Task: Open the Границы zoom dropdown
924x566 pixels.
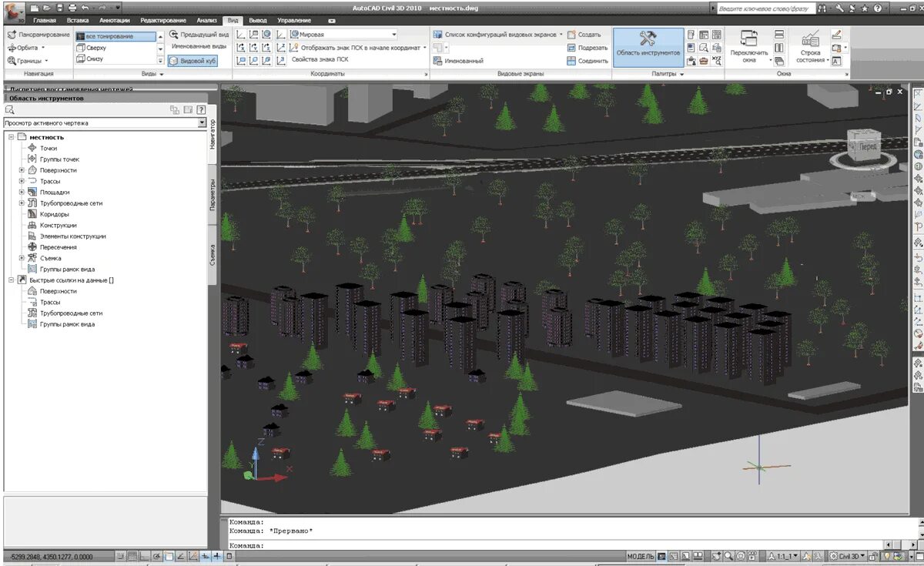Action: [46, 60]
